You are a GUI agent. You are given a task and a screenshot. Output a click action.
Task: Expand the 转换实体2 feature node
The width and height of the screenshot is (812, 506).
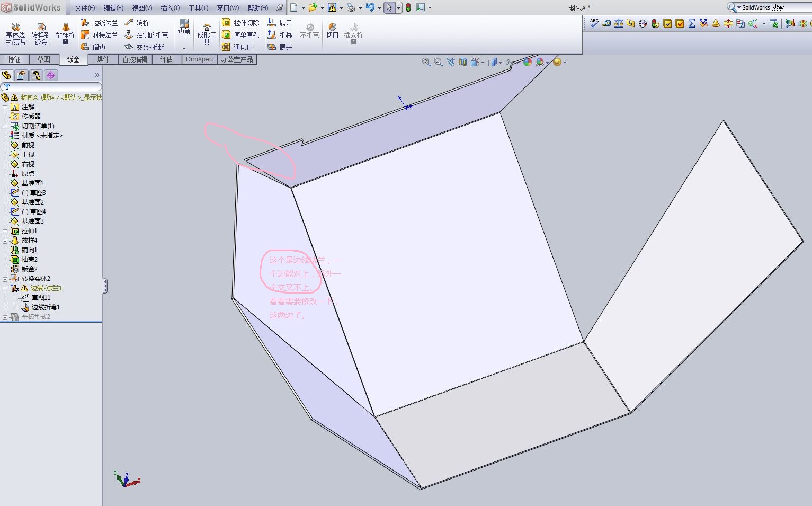pos(5,279)
